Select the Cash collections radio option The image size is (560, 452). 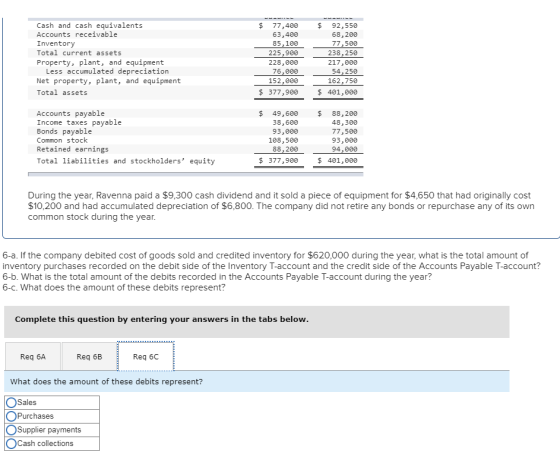11,443
